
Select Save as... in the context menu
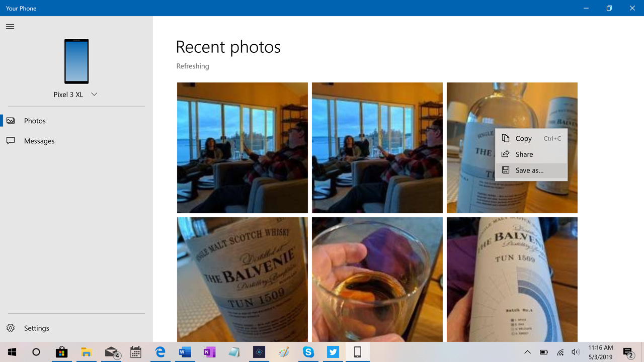click(531, 170)
